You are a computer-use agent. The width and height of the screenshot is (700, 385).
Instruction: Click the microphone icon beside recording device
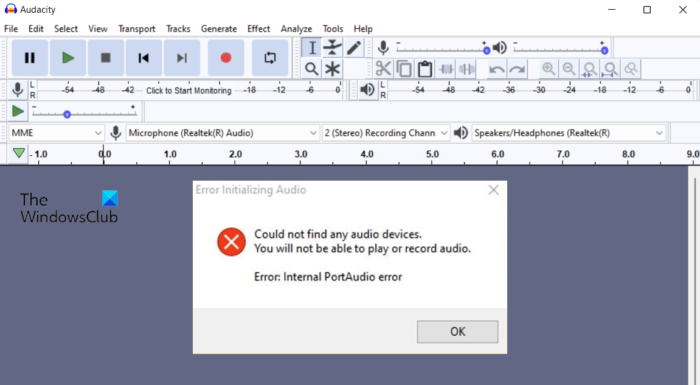click(x=116, y=133)
